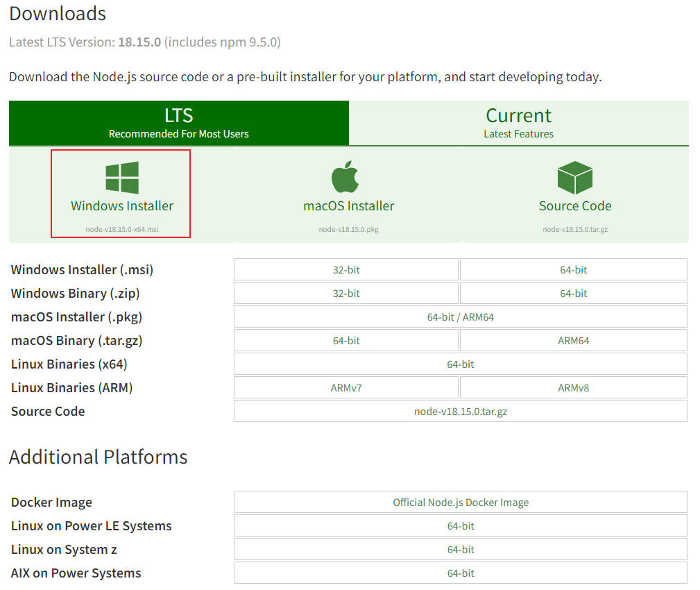Click the macOS Installer (.pkg) row label

77,317
